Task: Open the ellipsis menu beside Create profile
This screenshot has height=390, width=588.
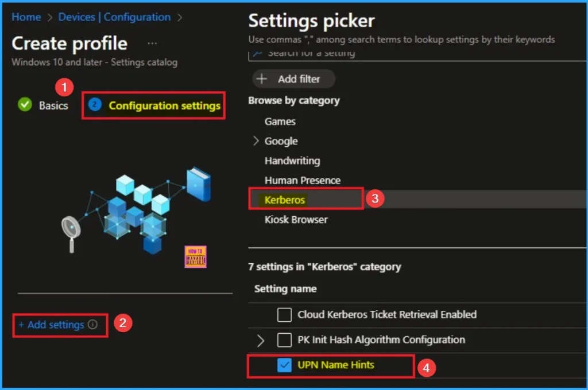Action: [x=152, y=44]
